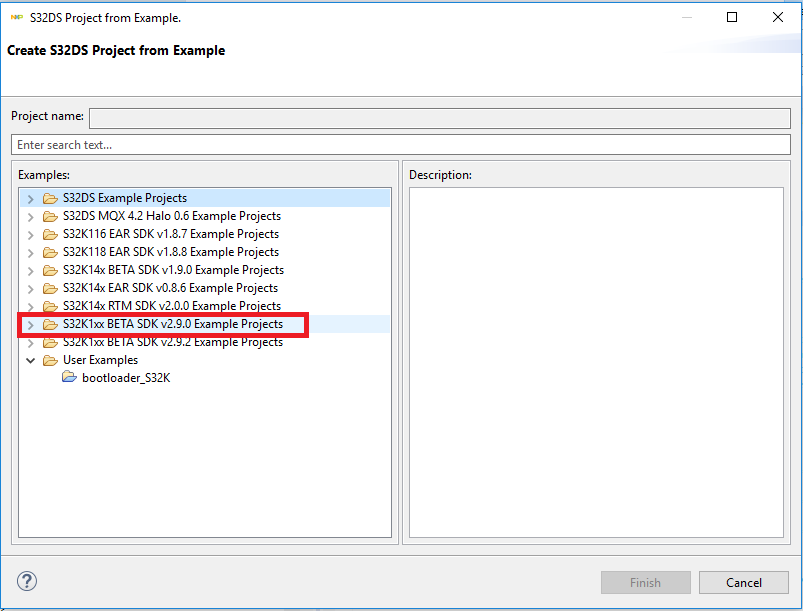Select S32K116 EAR SDK v1.8.7 Example Projects

(x=171, y=234)
